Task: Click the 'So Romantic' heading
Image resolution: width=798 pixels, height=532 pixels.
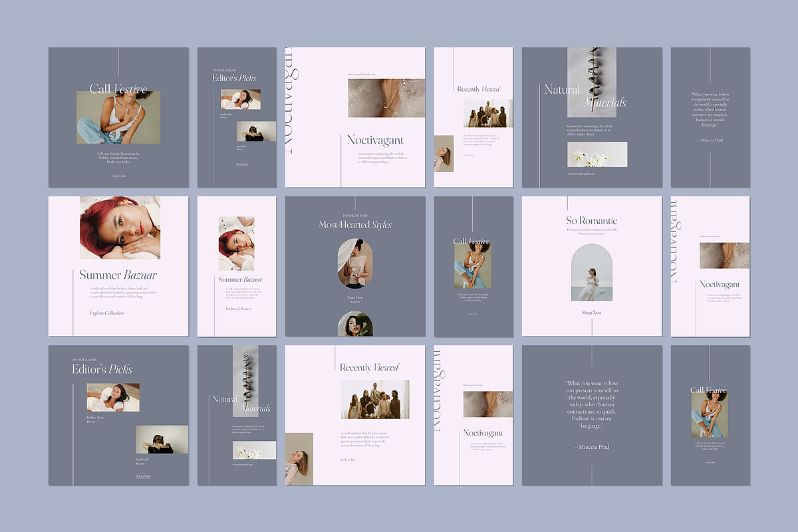Action: click(592, 220)
